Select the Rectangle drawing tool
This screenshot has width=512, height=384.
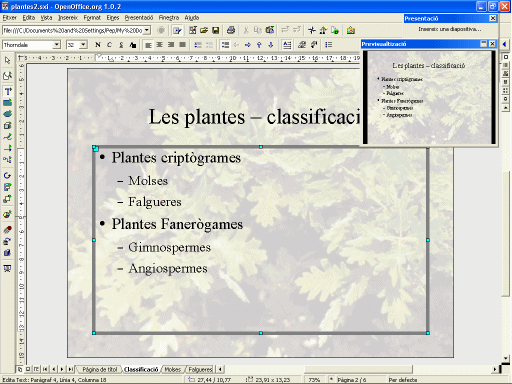coord(8,103)
